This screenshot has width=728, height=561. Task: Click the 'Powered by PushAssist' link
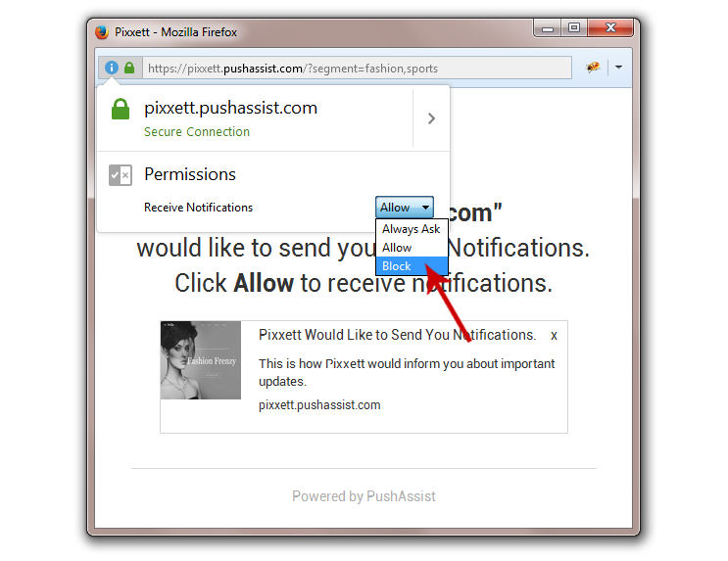[x=364, y=496]
